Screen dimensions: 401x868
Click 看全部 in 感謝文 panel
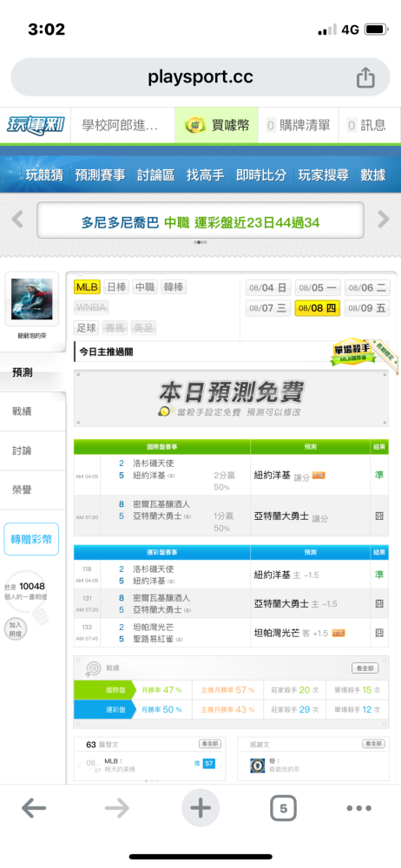pyautogui.click(x=373, y=744)
